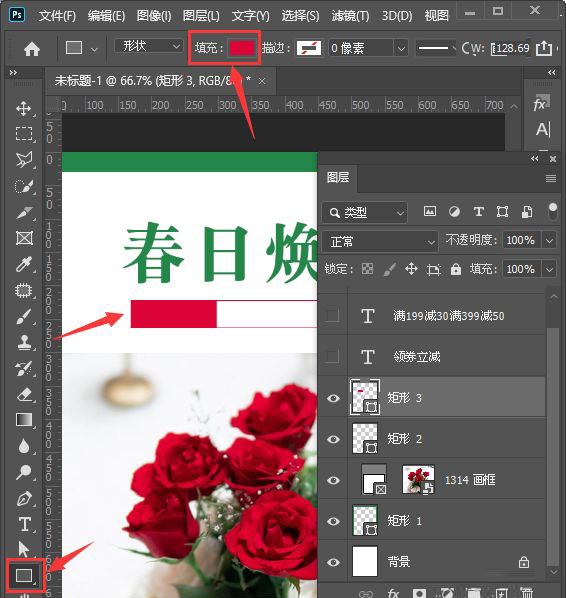Open the 正常 blend mode dropdown
Image resolution: width=566 pixels, height=598 pixels.
point(380,241)
